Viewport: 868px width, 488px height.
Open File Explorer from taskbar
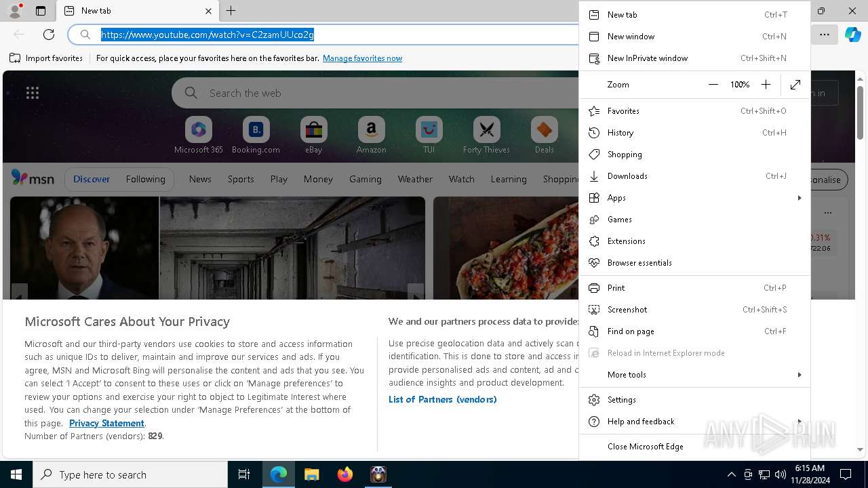(311, 474)
